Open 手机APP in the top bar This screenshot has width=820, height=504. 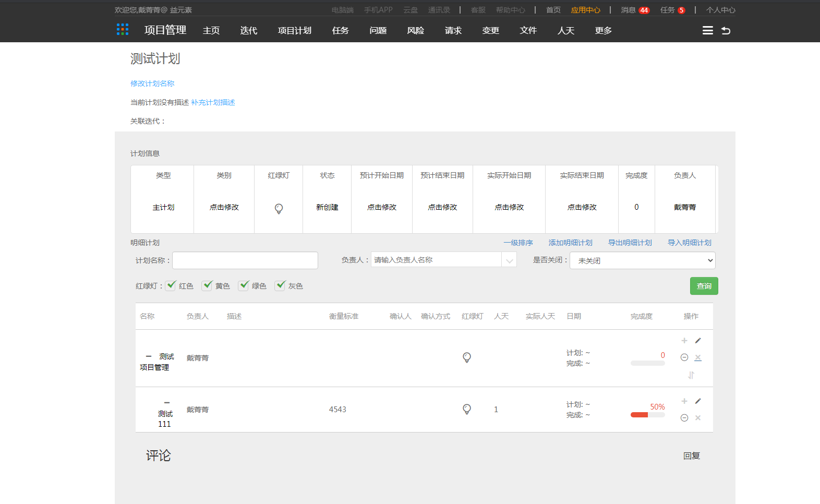378,10
